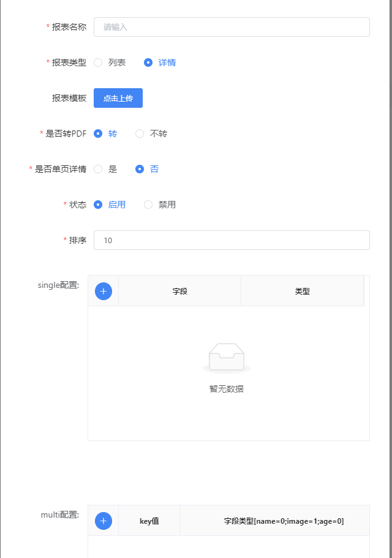Select 列表 radio for 报表类型
Screen dimensions: 392x558
98,62
